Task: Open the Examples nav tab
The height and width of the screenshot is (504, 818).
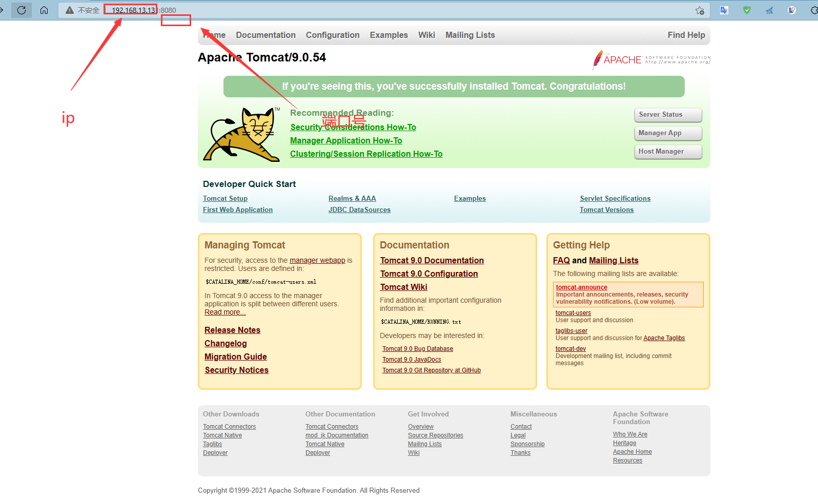Action: click(x=389, y=35)
